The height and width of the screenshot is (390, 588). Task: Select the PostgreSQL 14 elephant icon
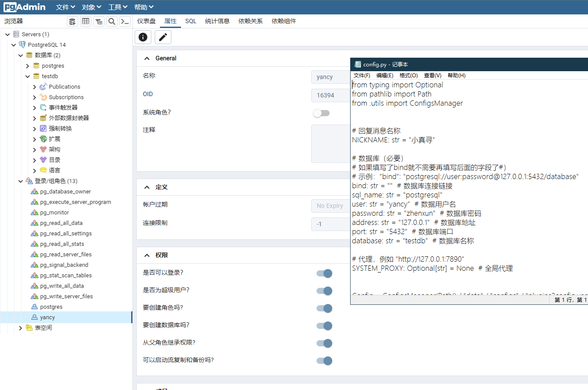click(x=22, y=45)
